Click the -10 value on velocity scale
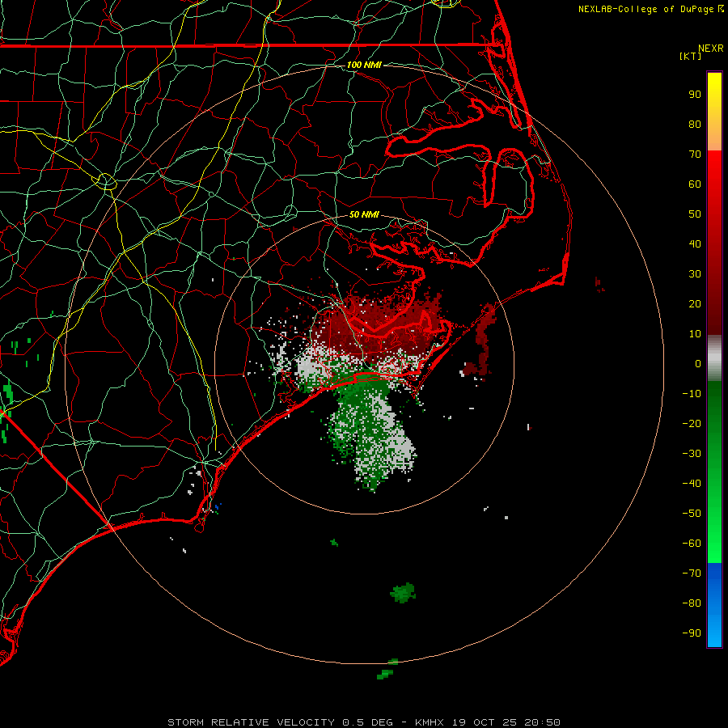The width and height of the screenshot is (728, 728). coord(692,394)
